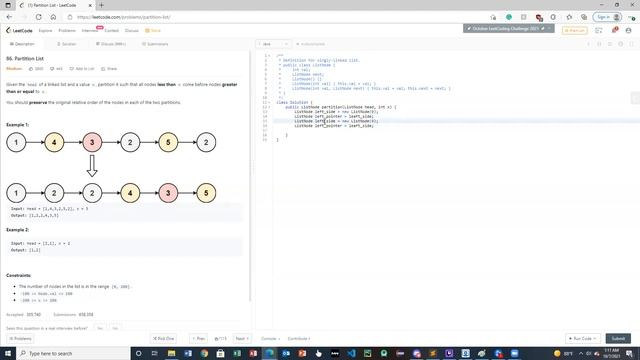The image size is (640, 360).
Task: Expand the Console panel
Action: [x=270, y=338]
